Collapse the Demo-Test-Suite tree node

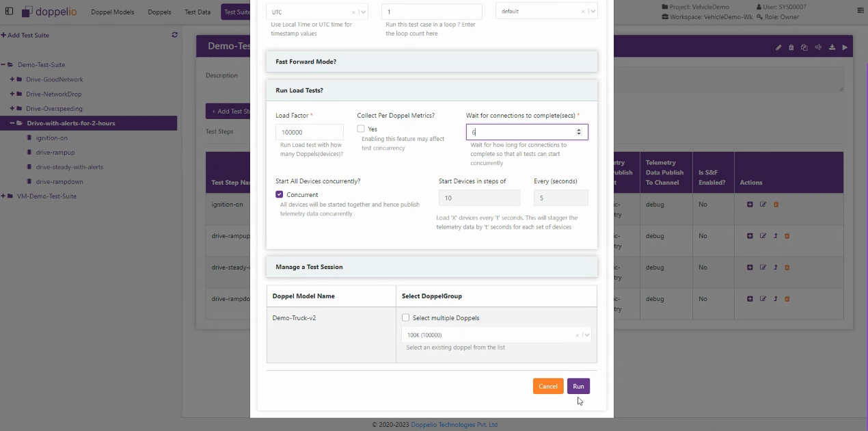coord(3,65)
